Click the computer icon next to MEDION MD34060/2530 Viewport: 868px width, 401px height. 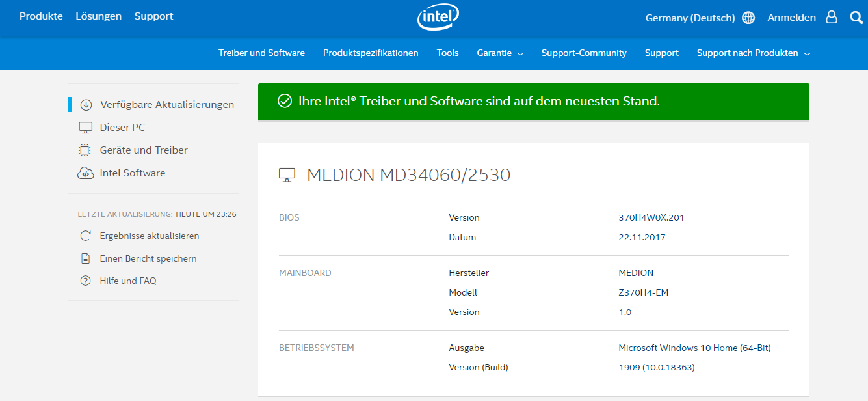287,174
